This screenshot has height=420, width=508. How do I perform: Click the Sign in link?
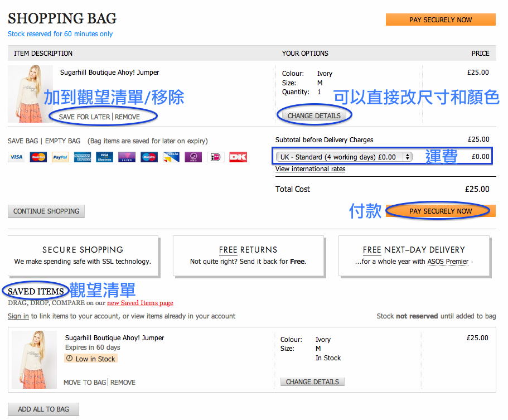18,316
